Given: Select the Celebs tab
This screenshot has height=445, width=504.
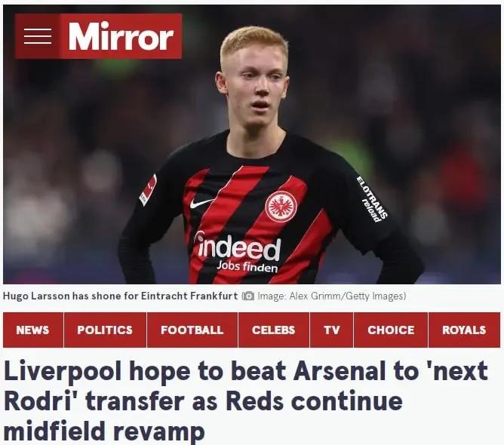Looking at the screenshot, I should [x=274, y=330].
